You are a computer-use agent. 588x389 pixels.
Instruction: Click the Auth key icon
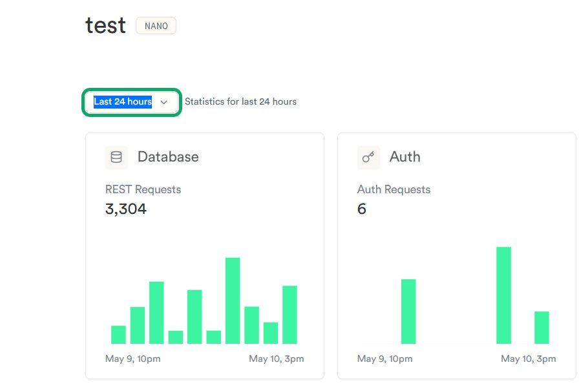(x=368, y=157)
